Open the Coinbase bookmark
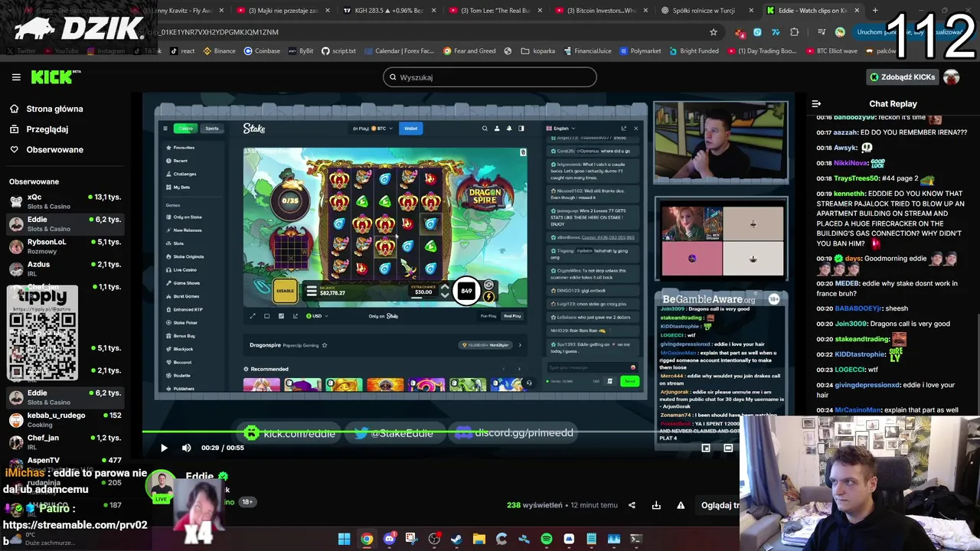This screenshot has width=980, height=551. click(x=262, y=51)
